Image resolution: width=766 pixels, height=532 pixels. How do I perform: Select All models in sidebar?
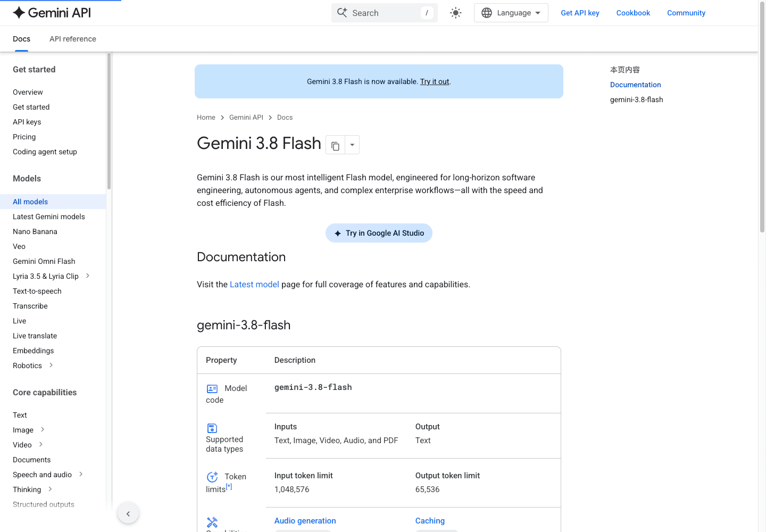[x=53, y=202]
